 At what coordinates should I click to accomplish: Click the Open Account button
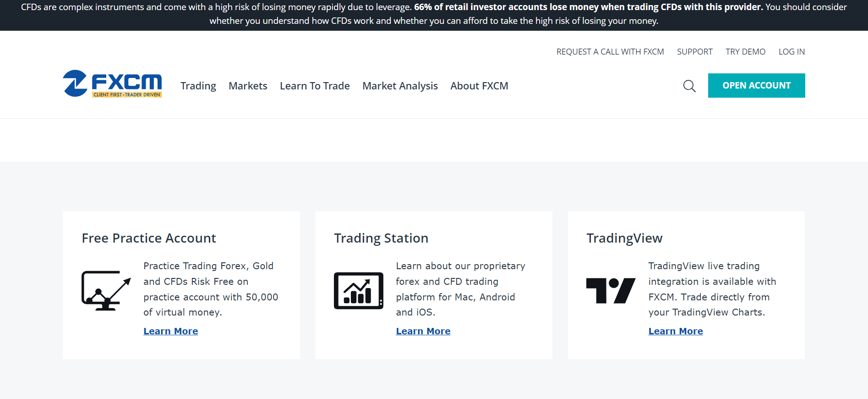coord(757,85)
